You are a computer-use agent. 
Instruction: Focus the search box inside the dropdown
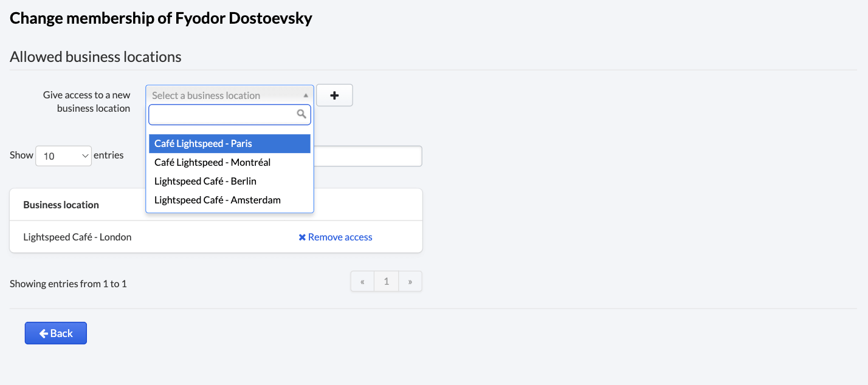pyautogui.click(x=222, y=115)
